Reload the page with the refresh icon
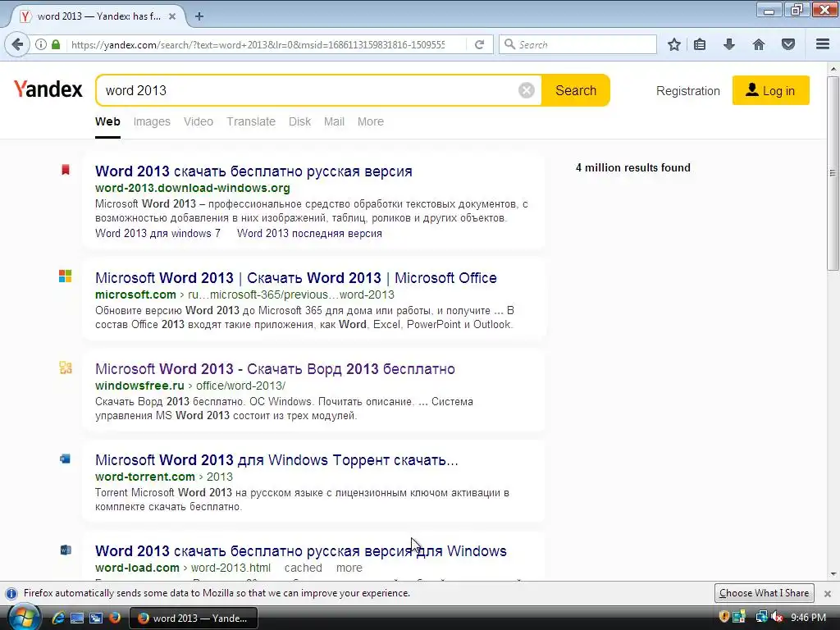The width and height of the screenshot is (840, 630). (479, 44)
